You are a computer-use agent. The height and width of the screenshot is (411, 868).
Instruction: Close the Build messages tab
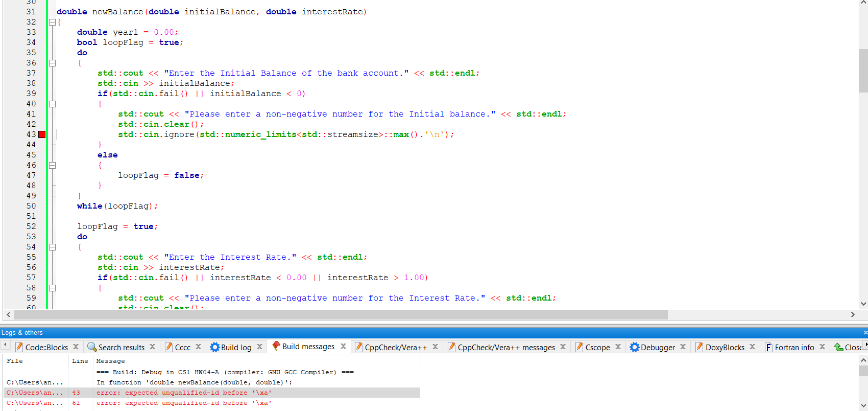344,346
